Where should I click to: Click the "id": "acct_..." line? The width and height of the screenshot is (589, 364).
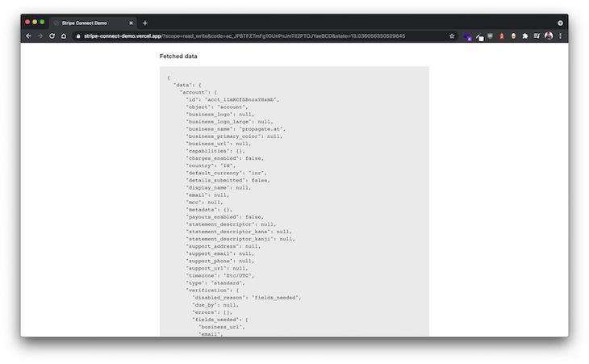coord(232,99)
